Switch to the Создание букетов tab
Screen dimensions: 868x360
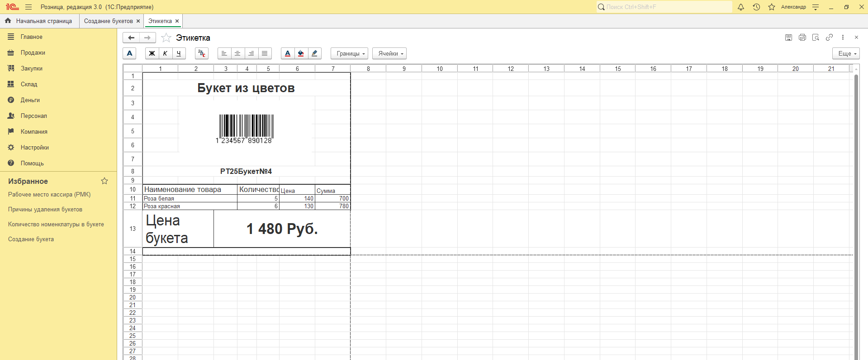[x=109, y=21]
